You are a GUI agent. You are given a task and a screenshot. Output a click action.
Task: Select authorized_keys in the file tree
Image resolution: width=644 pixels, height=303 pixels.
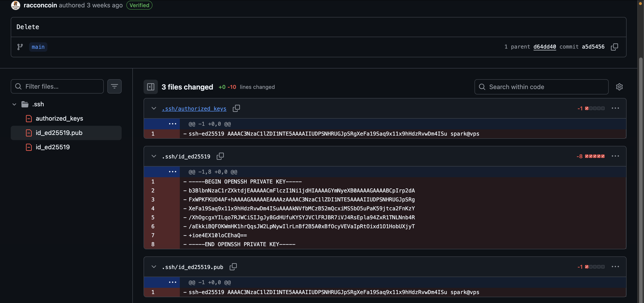coord(59,118)
